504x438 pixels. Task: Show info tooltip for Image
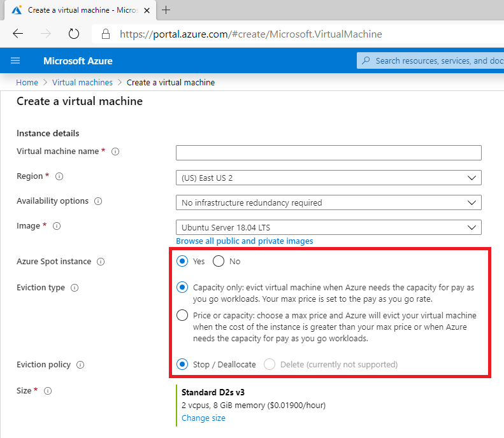[x=57, y=226]
